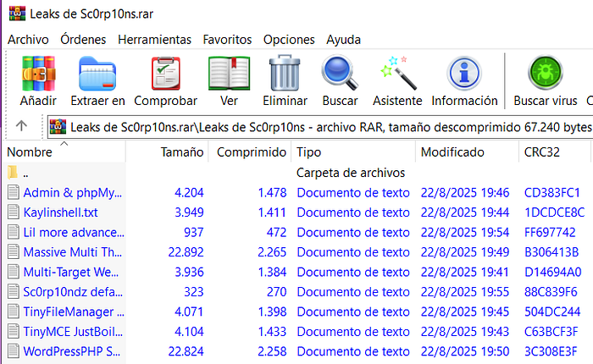Click the Kaylinshell.txt file icon
593x364 pixels.
14,212
